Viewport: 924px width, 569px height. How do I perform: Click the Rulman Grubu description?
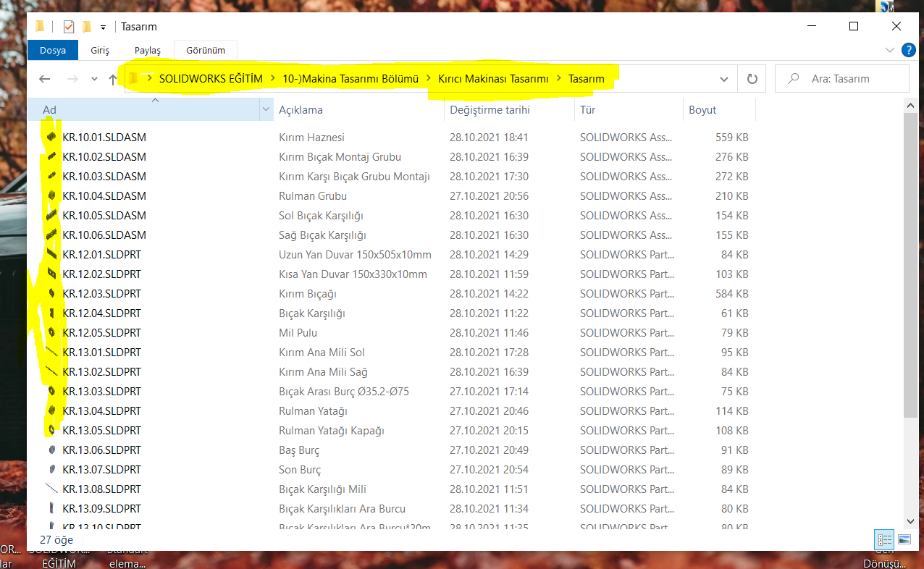coord(313,195)
